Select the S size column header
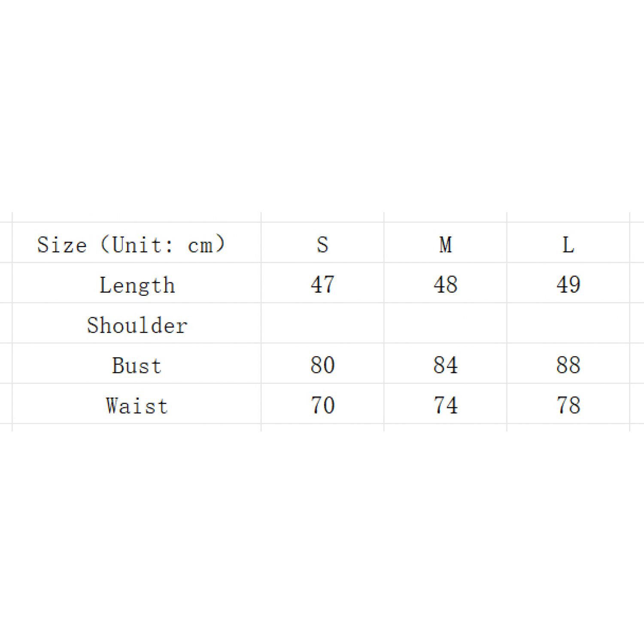The image size is (644, 644). click(x=322, y=245)
